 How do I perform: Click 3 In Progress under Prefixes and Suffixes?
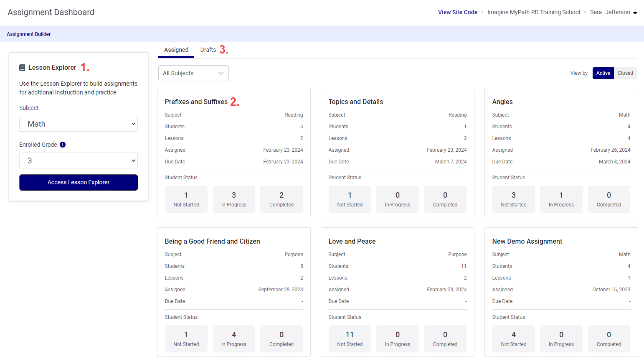click(x=234, y=199)
